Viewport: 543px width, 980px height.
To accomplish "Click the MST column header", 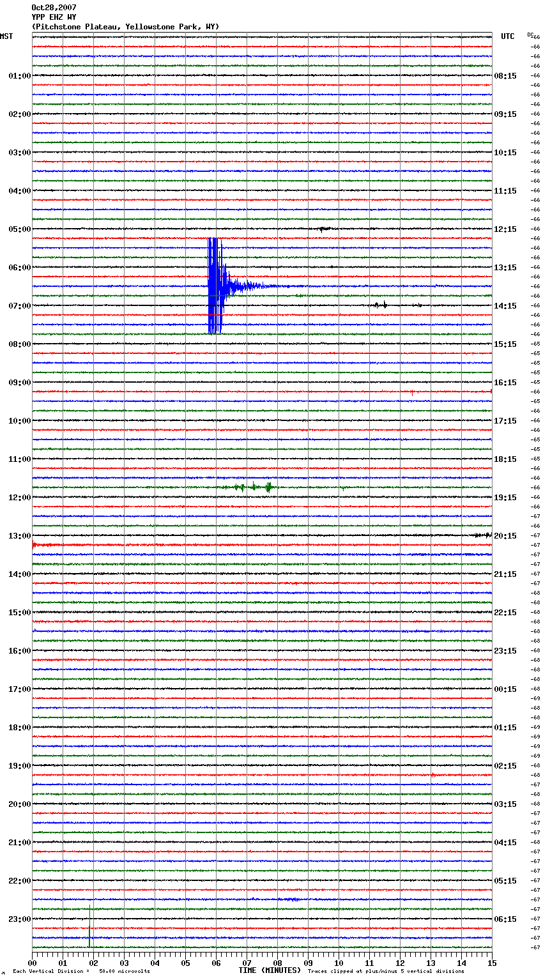I will pyautogui.click(x=6, y=36).
